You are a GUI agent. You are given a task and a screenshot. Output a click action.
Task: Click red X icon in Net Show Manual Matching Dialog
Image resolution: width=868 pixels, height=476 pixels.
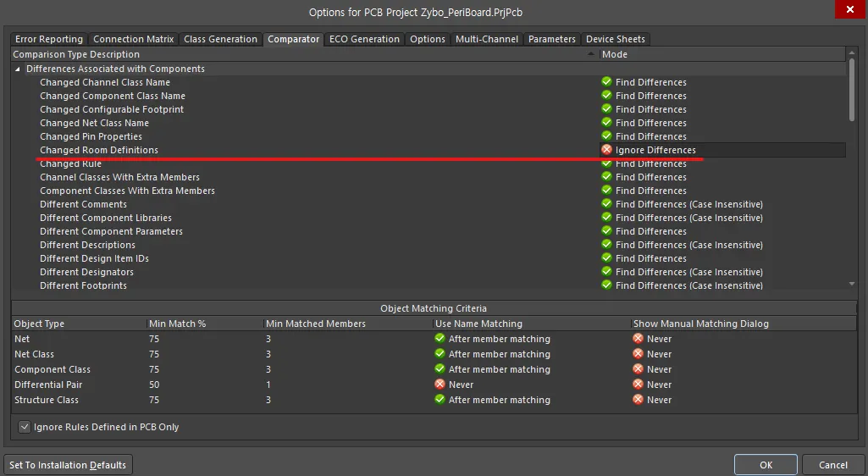pos(639,338)
